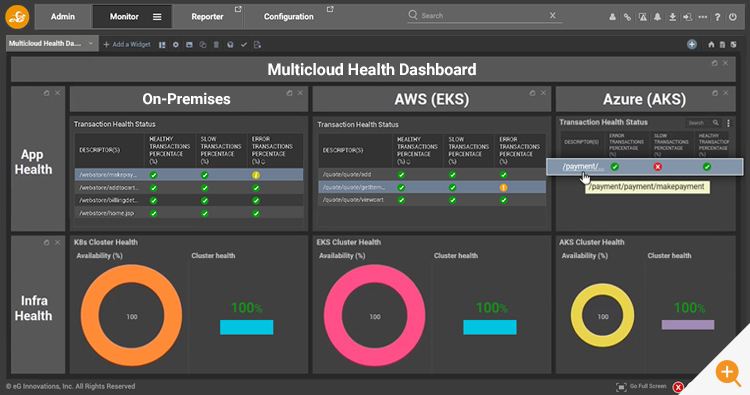Open Configuration in a new window icon
The image size is (750, 395).
click(330, 9)
